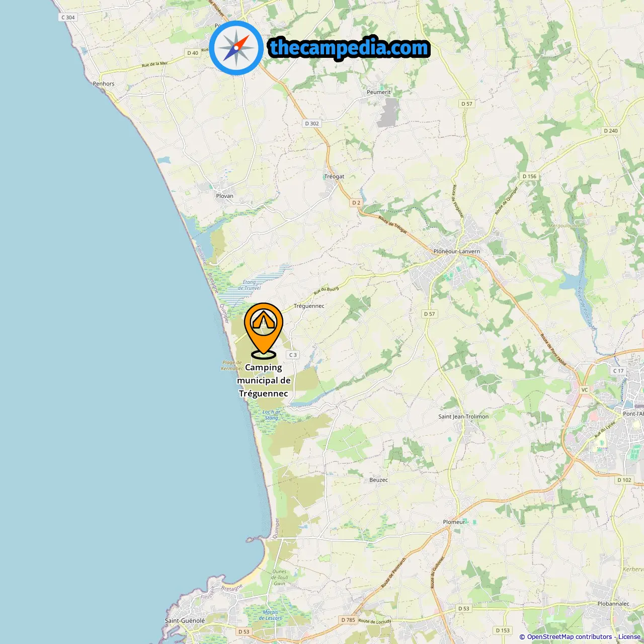Image resolution: width=644 pixels, height=644 pixels.
Task: Click the blue compass logo icon
Action: click(x=236, y=48)
